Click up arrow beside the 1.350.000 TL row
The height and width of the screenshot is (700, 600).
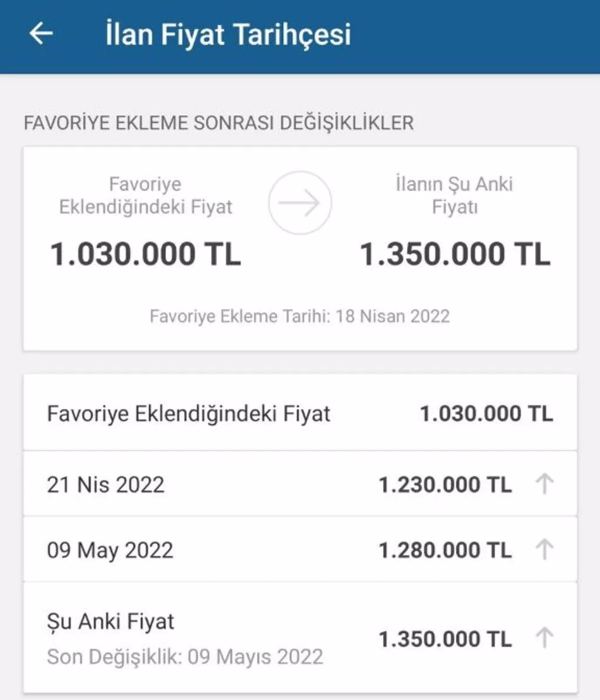(544, 638)
